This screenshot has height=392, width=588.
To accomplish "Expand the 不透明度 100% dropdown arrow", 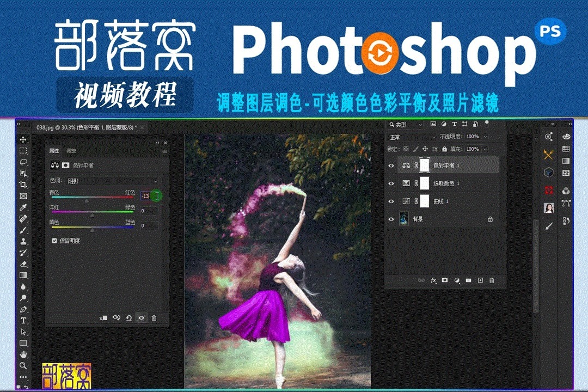I will 485,137.
